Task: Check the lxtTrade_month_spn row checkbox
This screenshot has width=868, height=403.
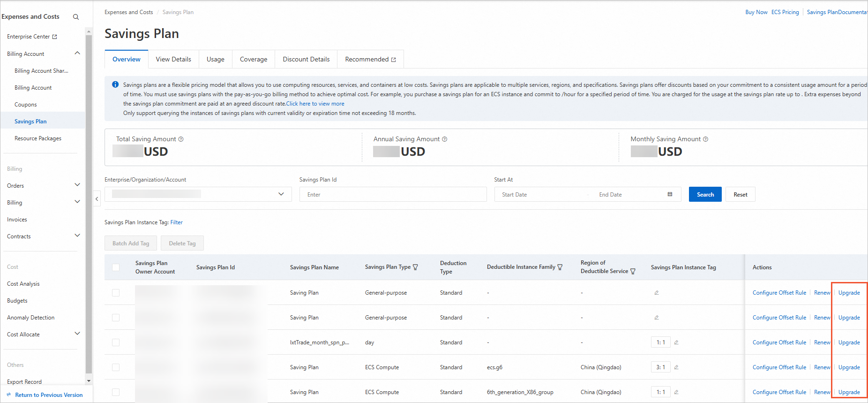Action: [x=116, y=342]
